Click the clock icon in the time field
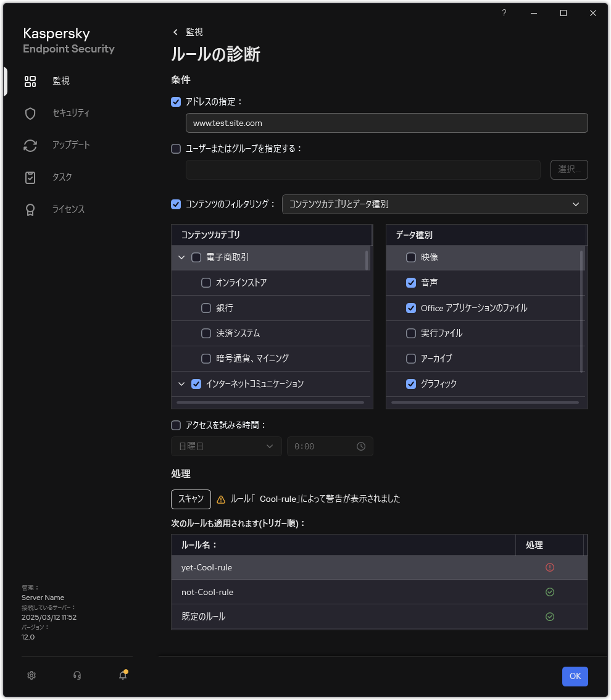611x700 pixels. pyautogui.click(x=361, y=446)
